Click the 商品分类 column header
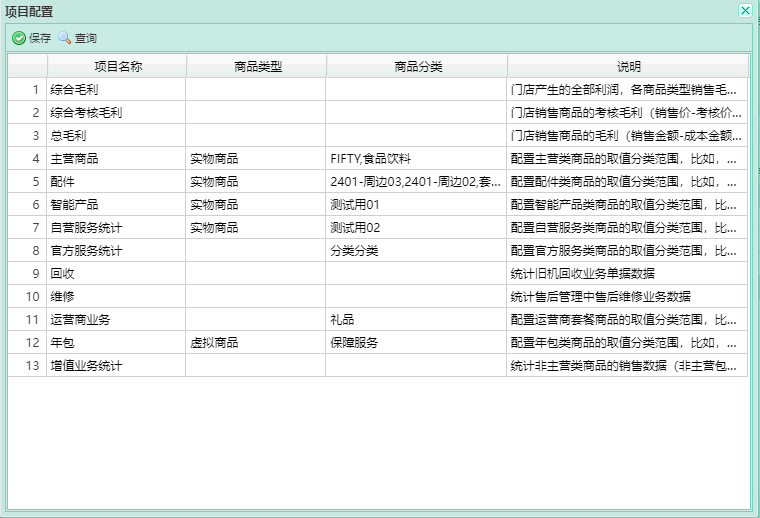This screenshot has height=518, width=760. point(417,66)
